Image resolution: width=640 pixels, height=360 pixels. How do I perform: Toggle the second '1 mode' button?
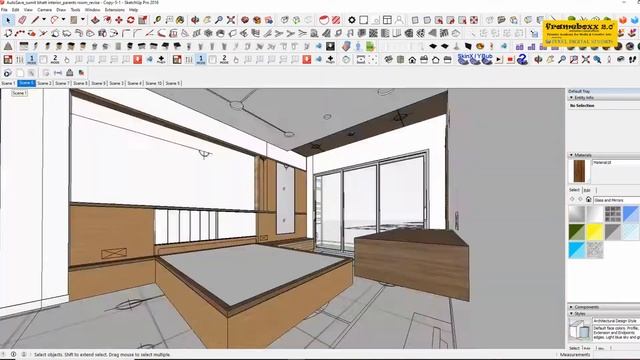point(201,60)
